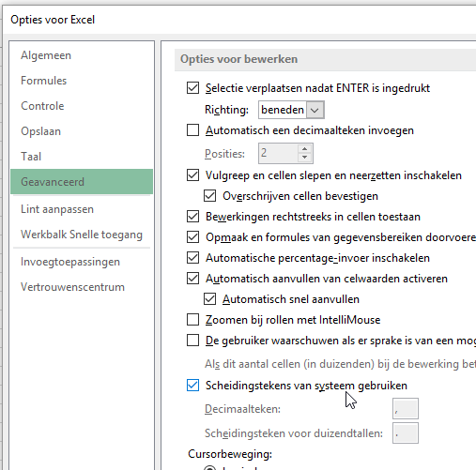Viewport: 476px width, 470px height.
Task: Click the Cursorbeweging label
Action: [x=230, y=454]
